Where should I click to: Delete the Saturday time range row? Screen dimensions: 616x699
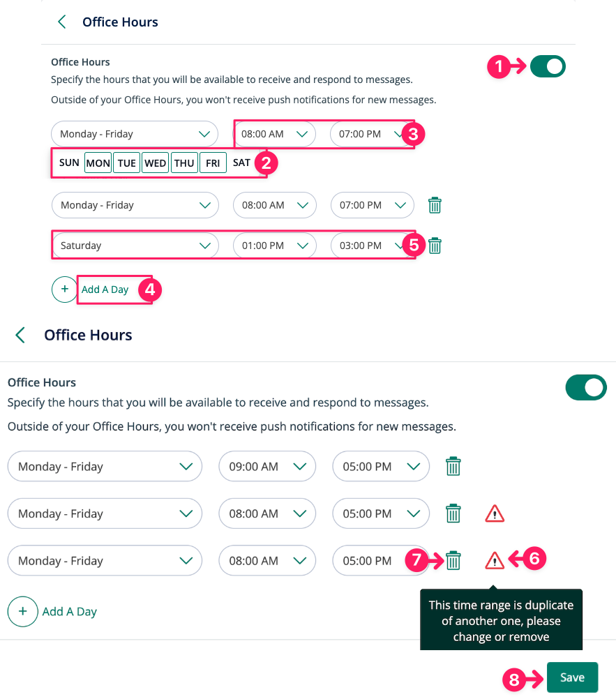point(435,246)
